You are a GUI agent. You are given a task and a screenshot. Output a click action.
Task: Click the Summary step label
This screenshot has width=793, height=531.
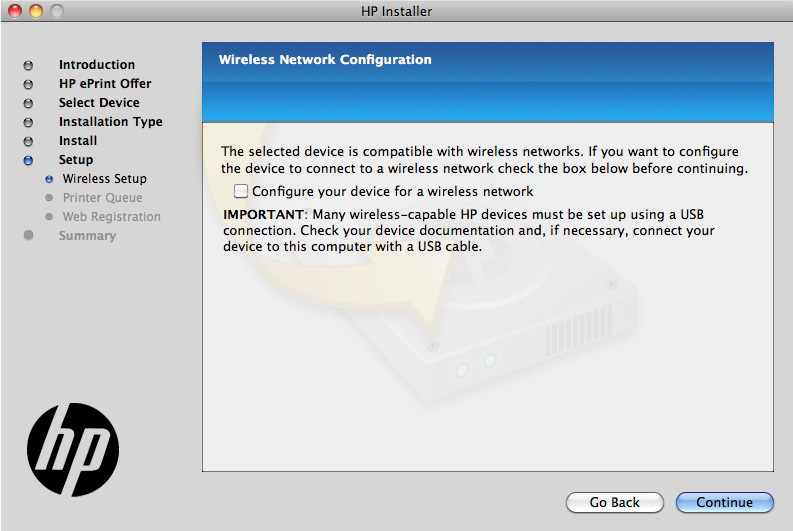[87, 236]
